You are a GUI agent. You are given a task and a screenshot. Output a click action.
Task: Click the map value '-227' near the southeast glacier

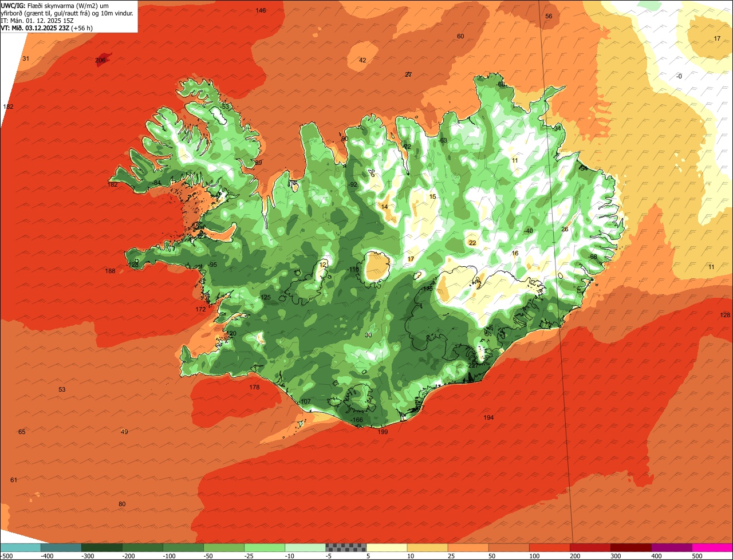[472, 365]
